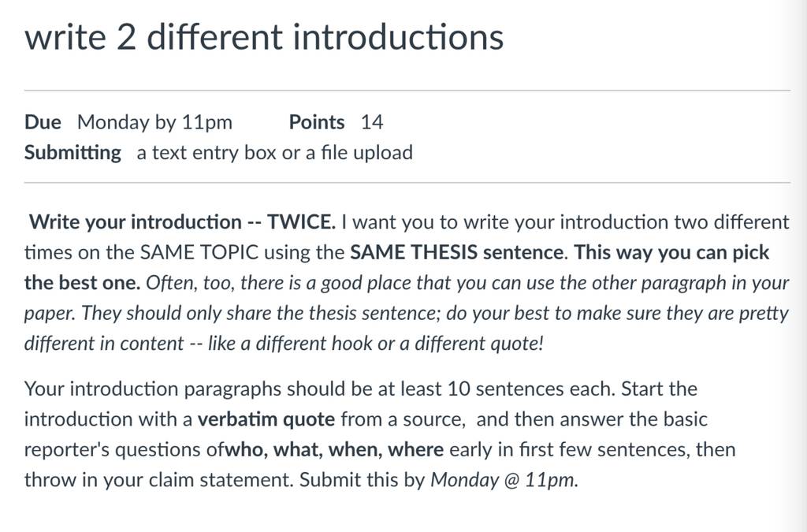Image resolution: width=807 pixels, height=532 pixels.
Task: Click the 'Points' label
Action: (317, 122)
